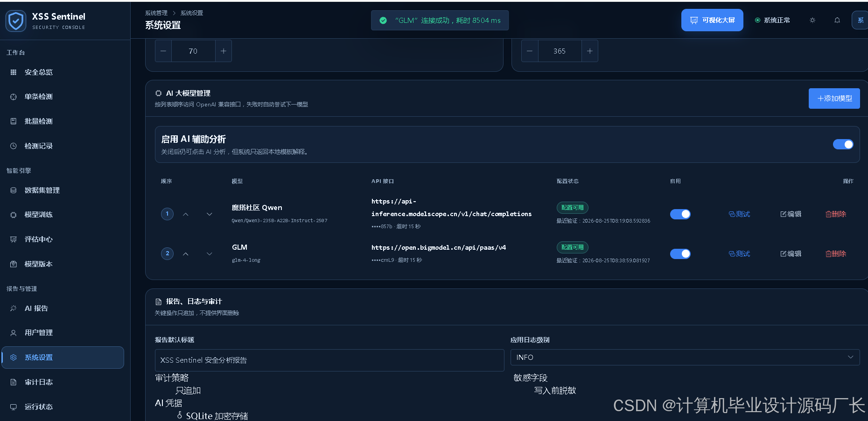The height and width of the screenshot is (421, 868).
Task: Delete the 魔搭社区 Qwen model
Action: (836, 214)
